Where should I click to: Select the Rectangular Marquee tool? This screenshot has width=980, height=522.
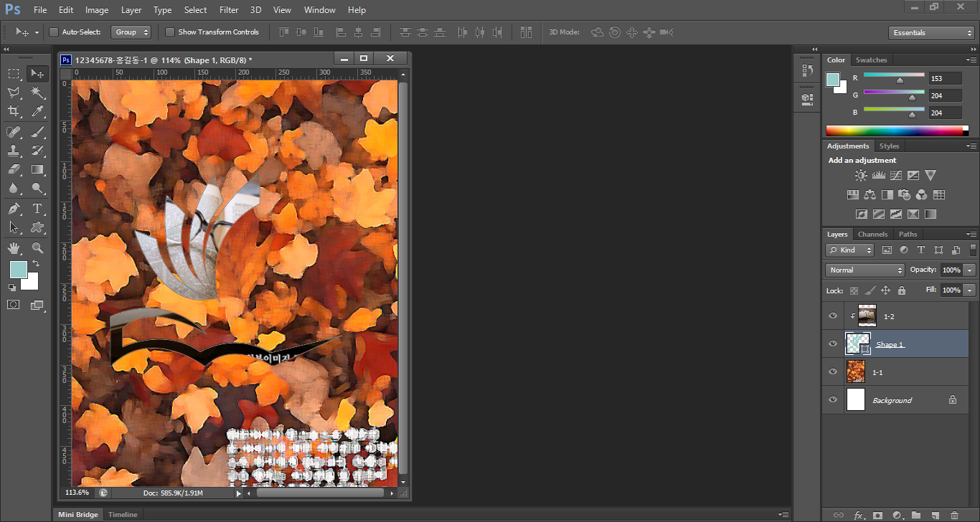pyautogui.click(x=14, y=73)
